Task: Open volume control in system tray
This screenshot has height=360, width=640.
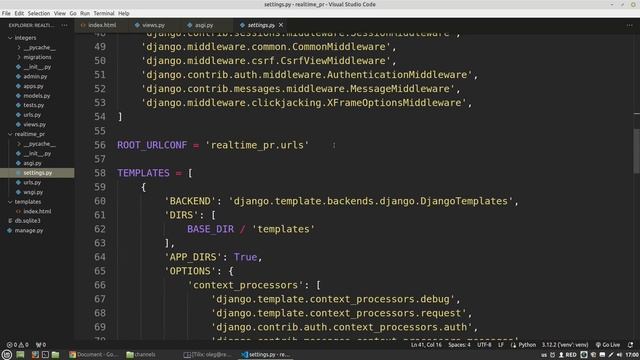Action: coord(620,355)
